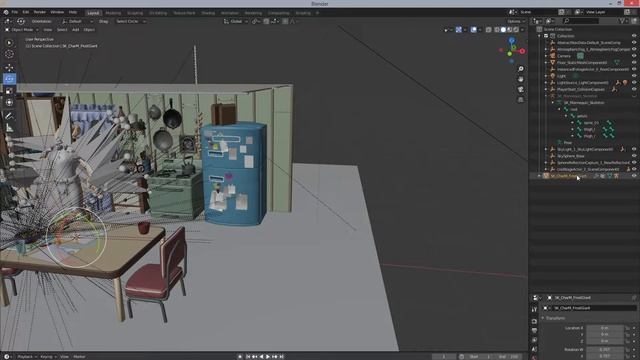This screenshot has height=360, width=640.
Task: Expand the Light tree item
Action: (546, 76)
